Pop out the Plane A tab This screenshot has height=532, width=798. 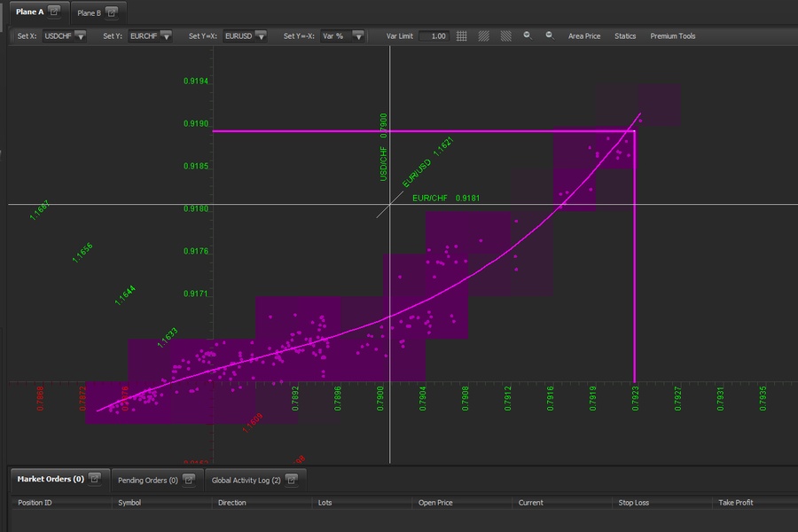coord(54,12)
